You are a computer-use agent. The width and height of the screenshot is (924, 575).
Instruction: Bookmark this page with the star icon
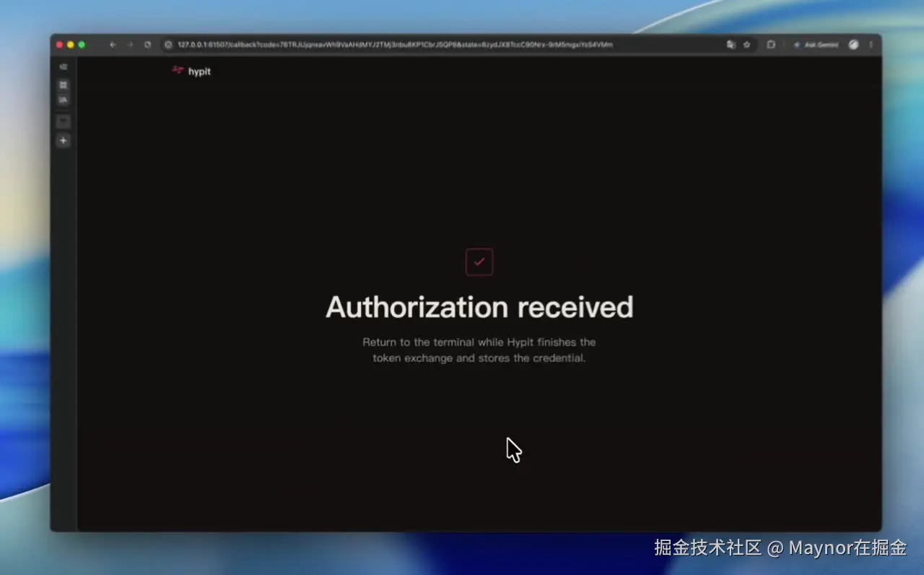746,45
